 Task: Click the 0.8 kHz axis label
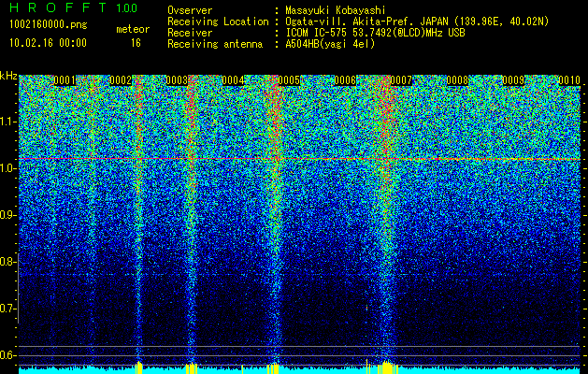coord(8,262)
